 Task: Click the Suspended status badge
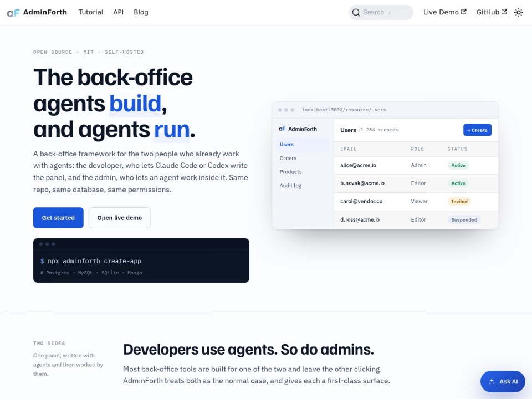coord(464,220)
